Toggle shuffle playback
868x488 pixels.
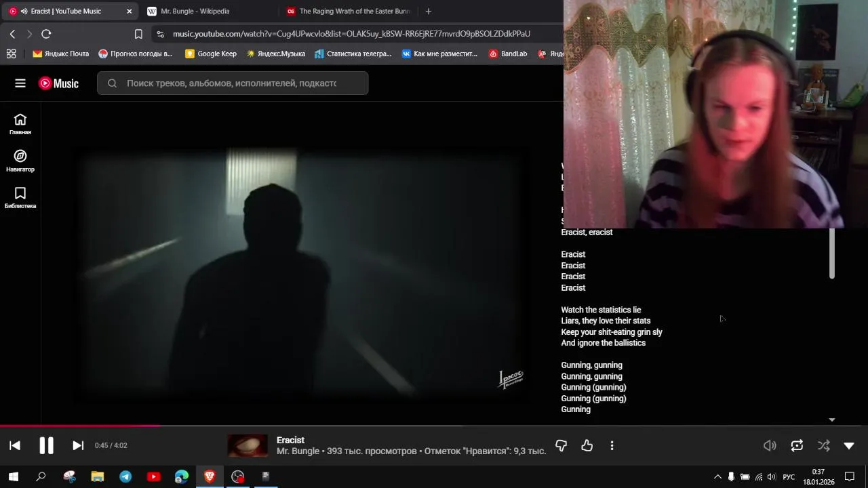click(823, 445)
